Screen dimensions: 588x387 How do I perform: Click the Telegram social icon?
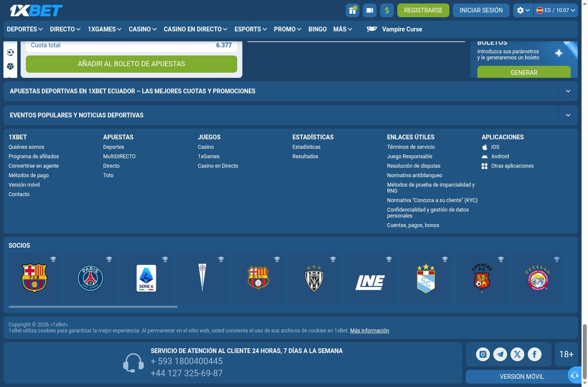[500, 354]
